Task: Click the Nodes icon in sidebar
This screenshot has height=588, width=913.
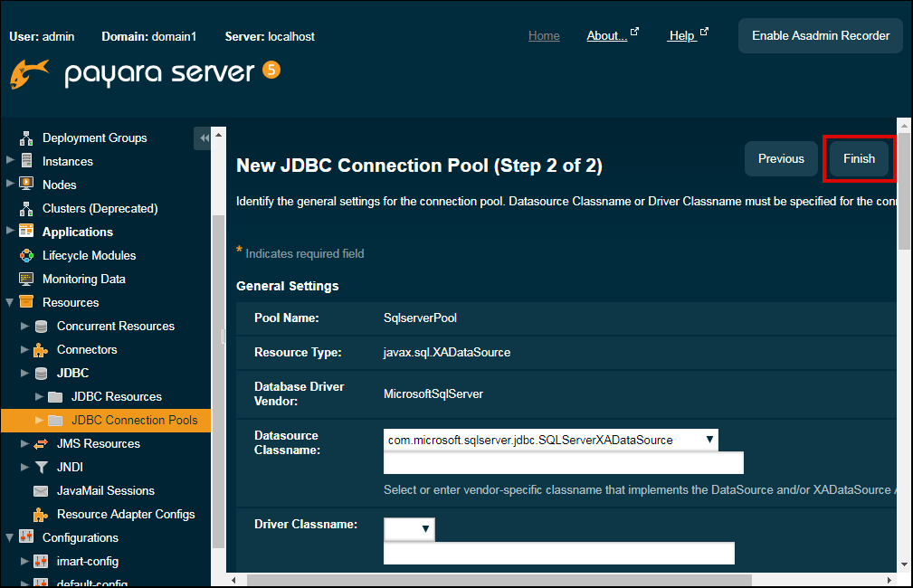Action: (26, 185)
